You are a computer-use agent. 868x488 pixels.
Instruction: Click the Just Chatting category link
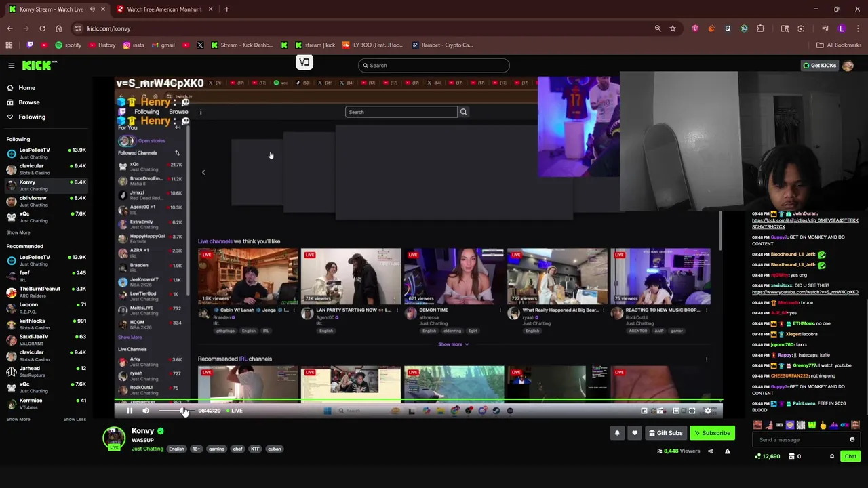pos(147,449)
